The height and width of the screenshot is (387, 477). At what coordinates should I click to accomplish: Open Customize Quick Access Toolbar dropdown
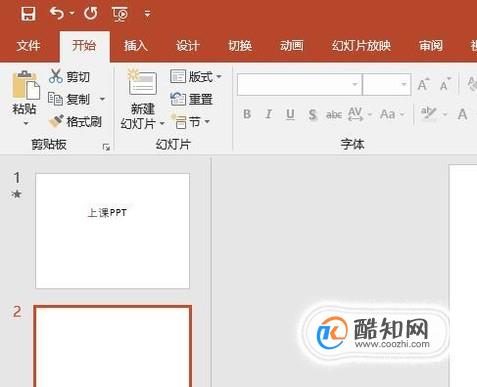point(147,14)
